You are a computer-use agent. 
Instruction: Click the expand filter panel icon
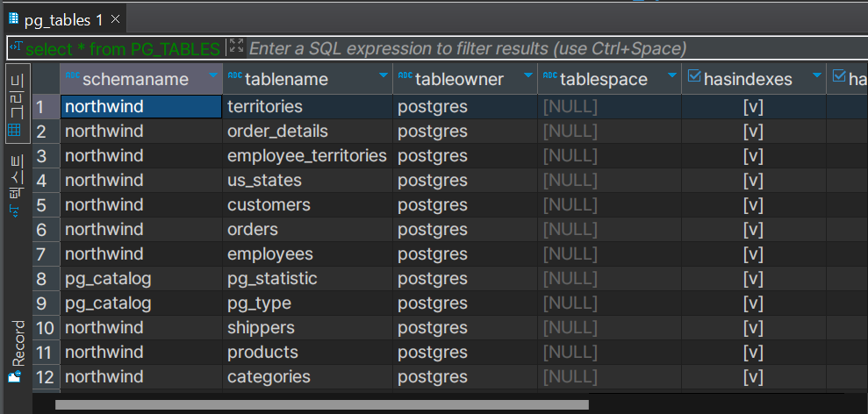(x=236, y=46)
